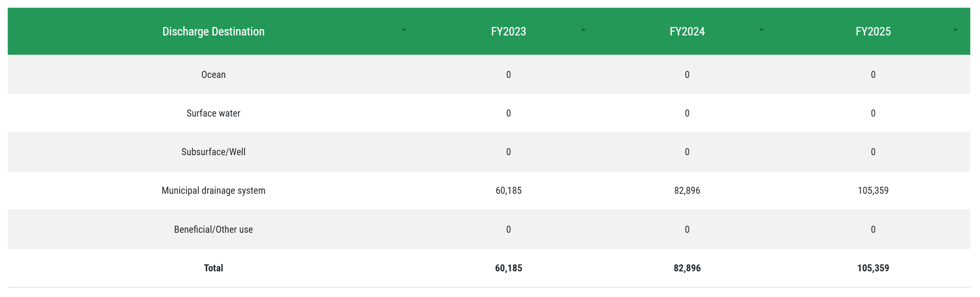
Task: Click Municipal drainage FY2024 value 82,896
Action: coord(687,191)
